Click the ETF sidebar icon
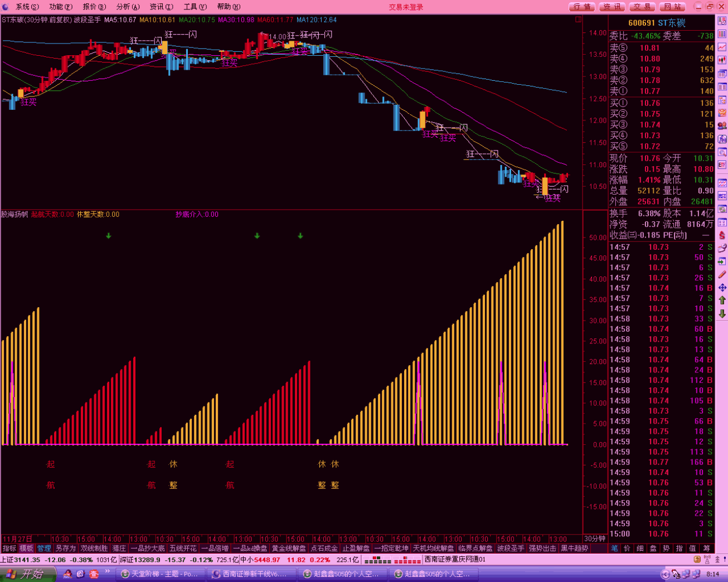The image size is (728, 582). tap(722, 165)
